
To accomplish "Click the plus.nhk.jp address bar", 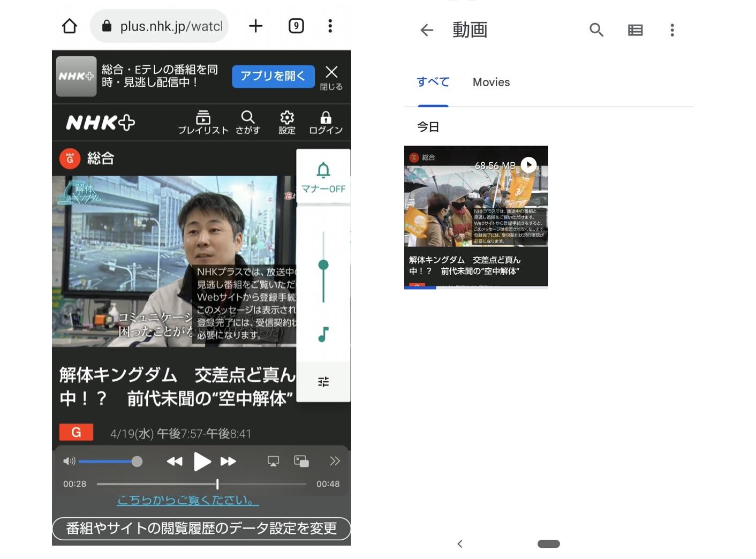I will pyautogui.click(x=160, y=26).
